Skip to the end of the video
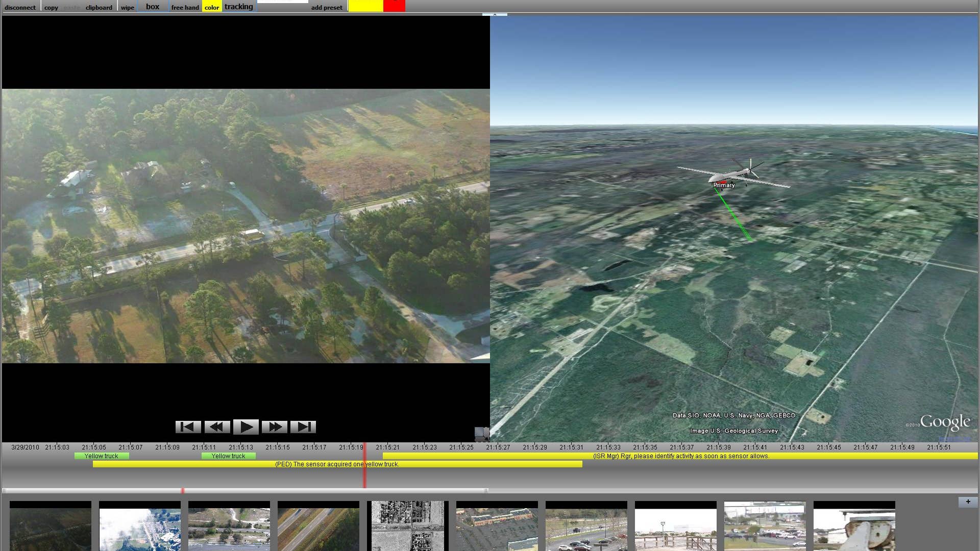Viewport: 980px width, 551px height. pos(303,427)
